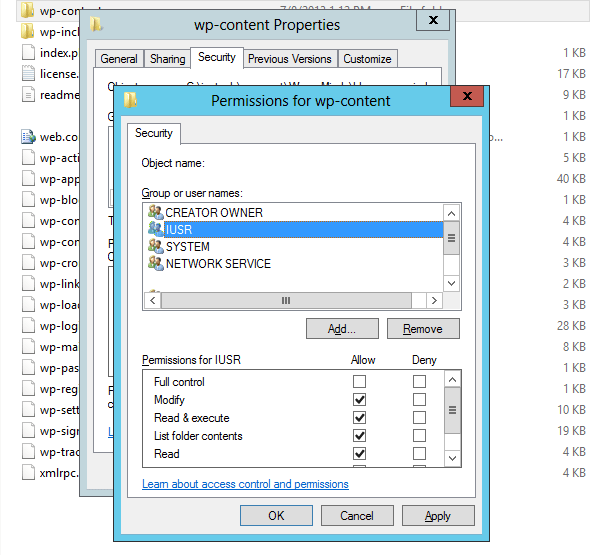Click the horizontal scrollbar thumb in the user list
Image resolution: width=600 pixels, height=555 pixels.
point(286,300)
